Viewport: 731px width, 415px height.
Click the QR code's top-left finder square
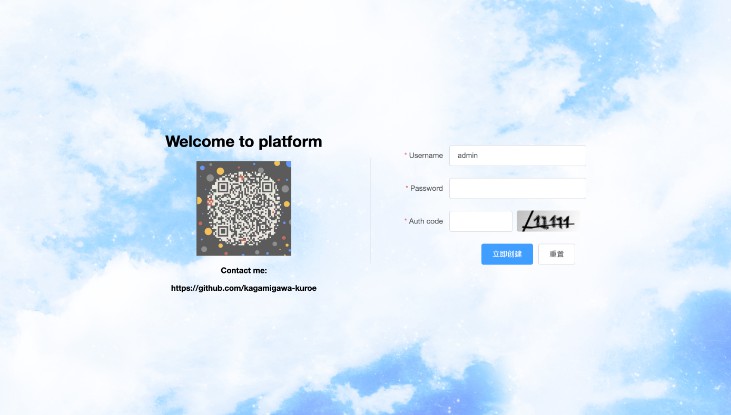point(223,187)
